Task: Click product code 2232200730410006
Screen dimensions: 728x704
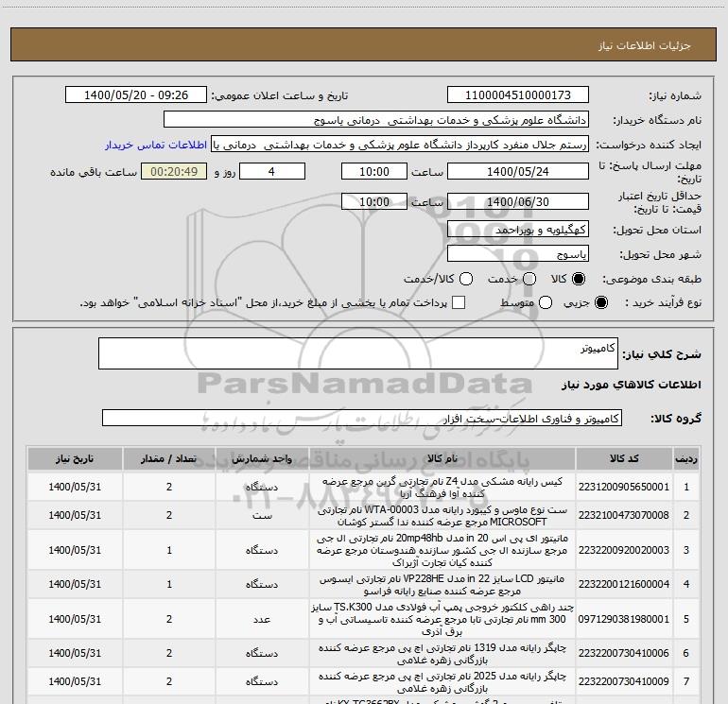Action: 624,653
